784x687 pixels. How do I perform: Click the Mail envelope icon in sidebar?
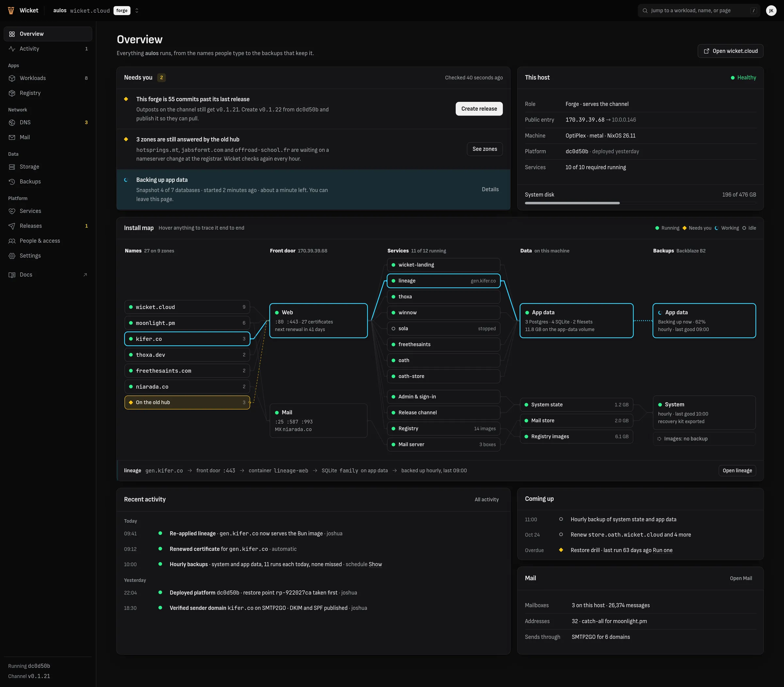(12, 137)
